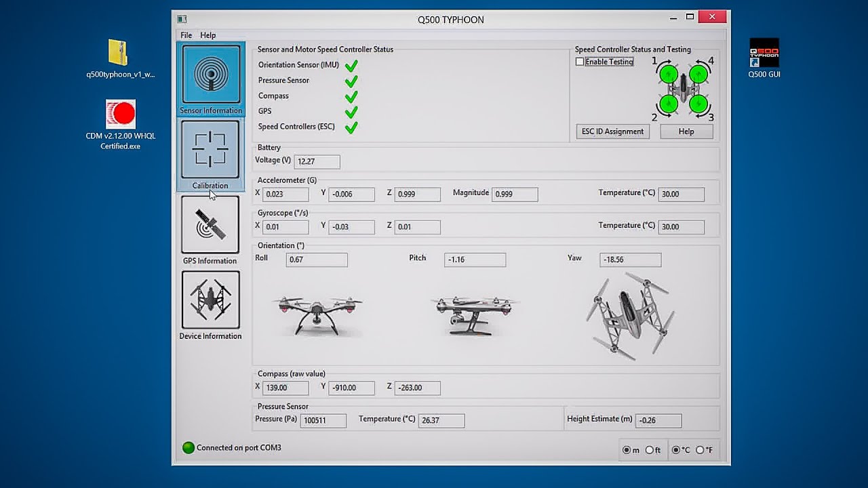The image size is (868, 488).
Task: Click the Speed Controllers (ESC) green checkmark
Action: pos(351,127)
